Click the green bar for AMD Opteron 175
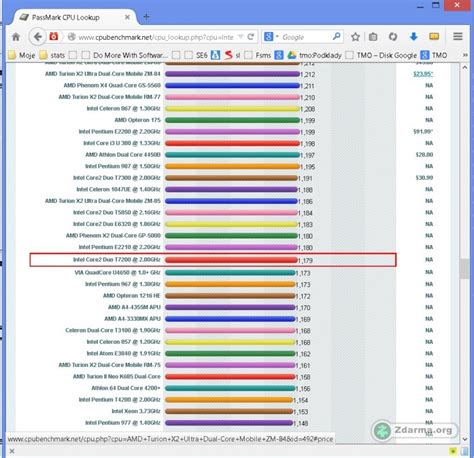Screen dimensions: 474x458 [232, 120]
